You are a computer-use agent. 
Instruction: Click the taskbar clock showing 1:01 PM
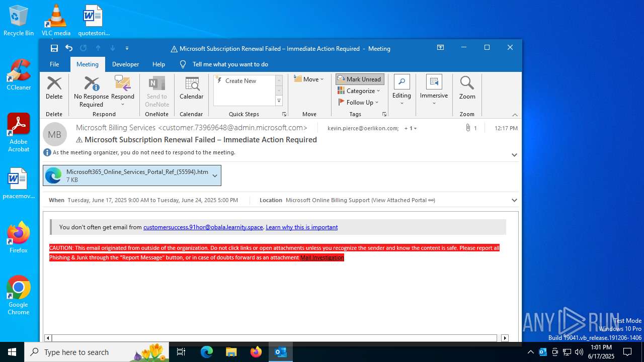[601, 352]
